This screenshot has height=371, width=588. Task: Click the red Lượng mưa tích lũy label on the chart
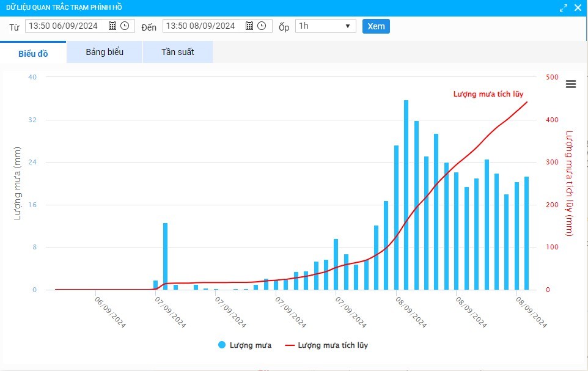pos(488,94)
